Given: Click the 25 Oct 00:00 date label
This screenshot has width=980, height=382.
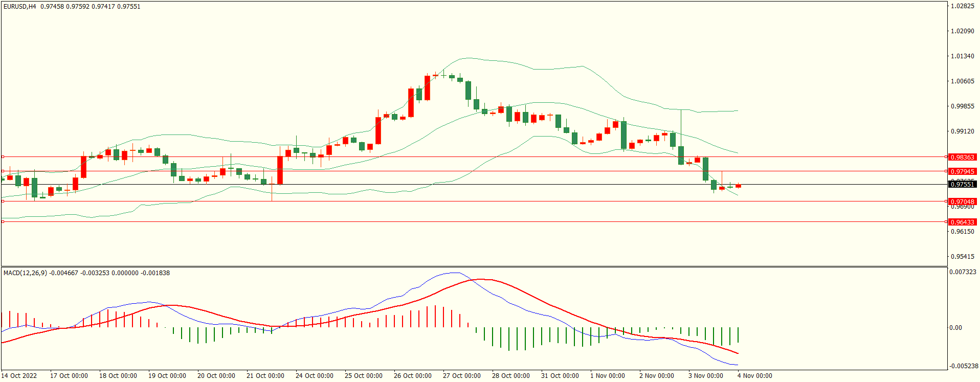Looking at the screenshot, I should coord(363,376).
